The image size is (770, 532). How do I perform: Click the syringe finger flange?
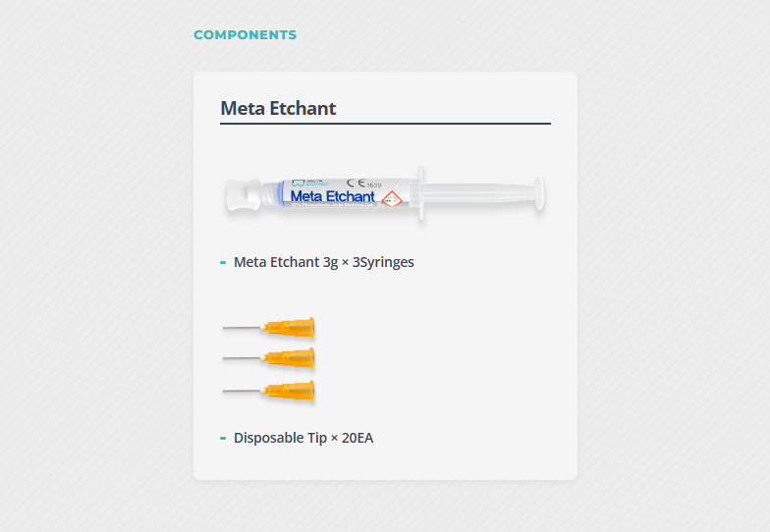421,193
